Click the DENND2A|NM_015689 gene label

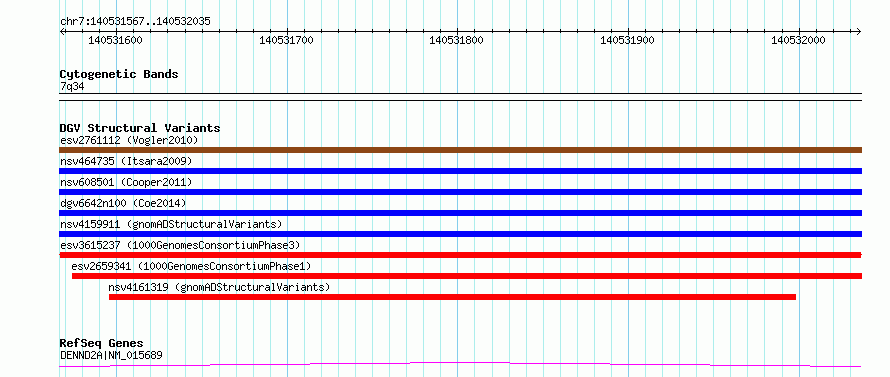click(x=111, y=355)
